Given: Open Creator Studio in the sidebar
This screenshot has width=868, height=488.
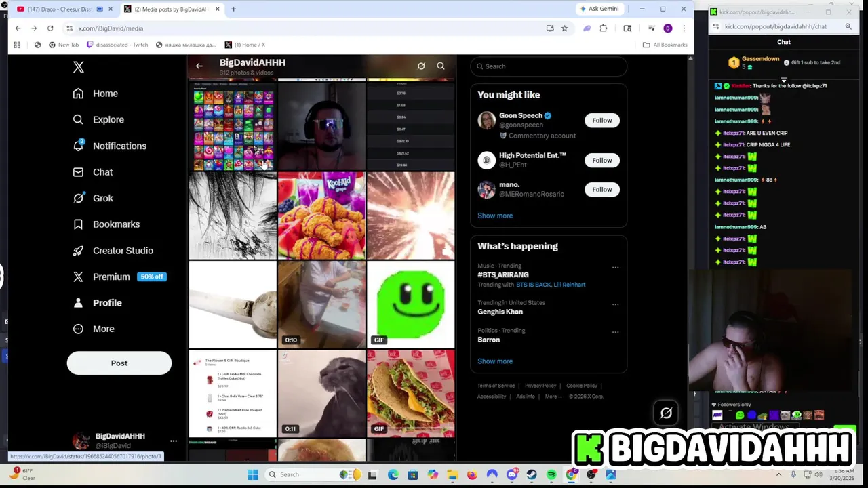Looking at the screenshot, I should coord(113,251).
